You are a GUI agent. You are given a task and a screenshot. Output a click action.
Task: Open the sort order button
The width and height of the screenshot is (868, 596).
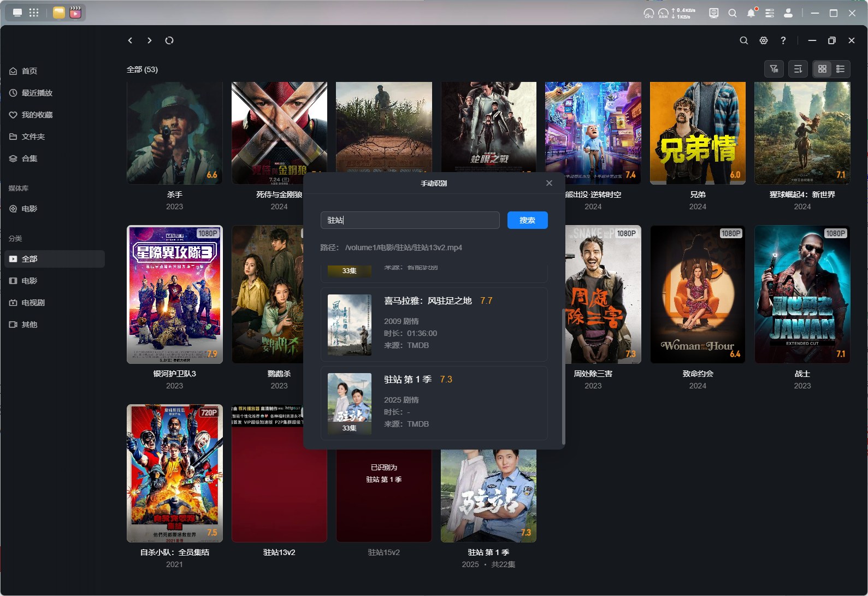click(x=798, y=69)
